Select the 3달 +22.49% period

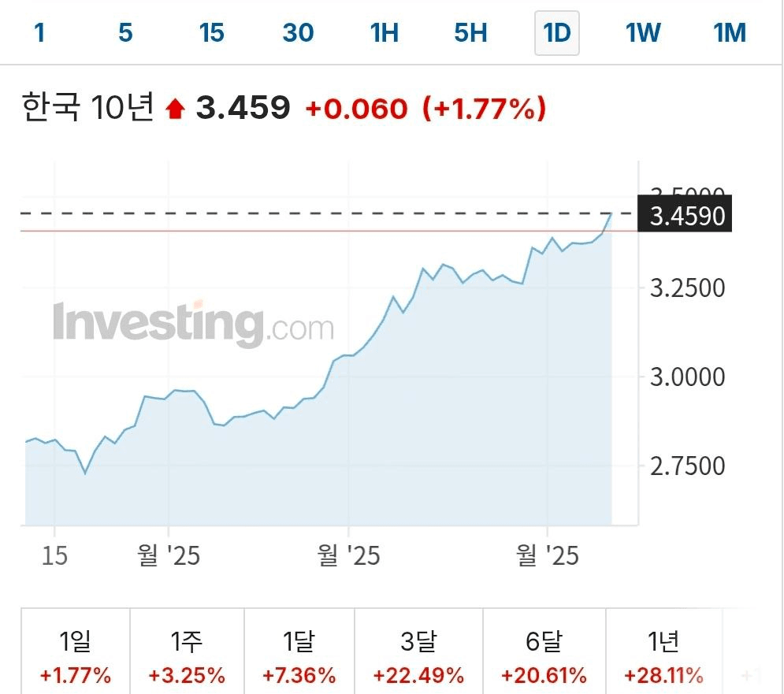418,658
